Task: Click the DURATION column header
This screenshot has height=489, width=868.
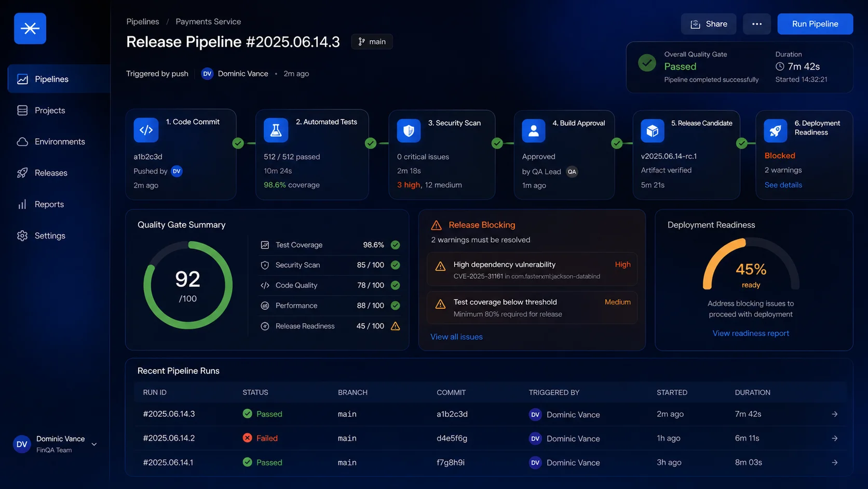Action: pyautogui.click(x=752, y=392)
